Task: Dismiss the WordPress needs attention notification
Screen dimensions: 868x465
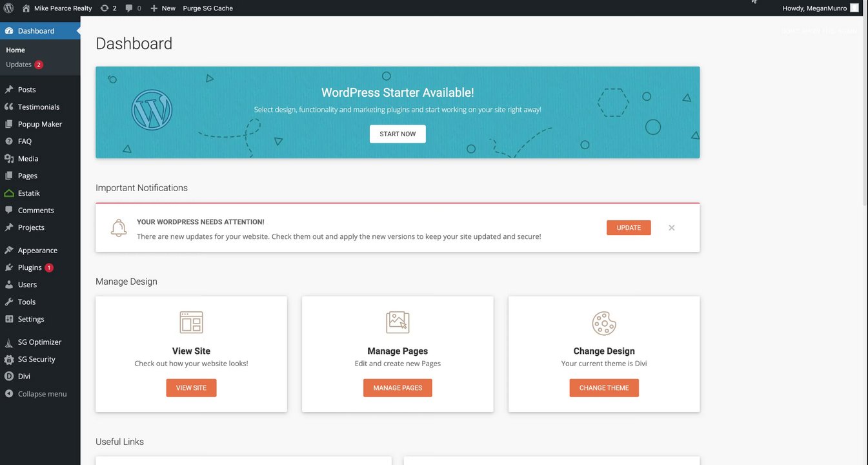Action: pyautogui.click(x=672, y=228)
